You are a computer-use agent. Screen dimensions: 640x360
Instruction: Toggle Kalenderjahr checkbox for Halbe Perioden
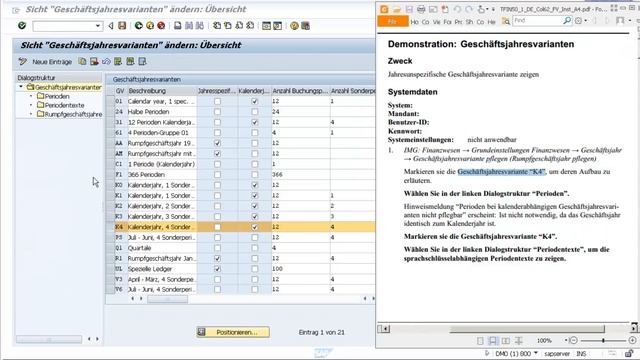point(255,112)
